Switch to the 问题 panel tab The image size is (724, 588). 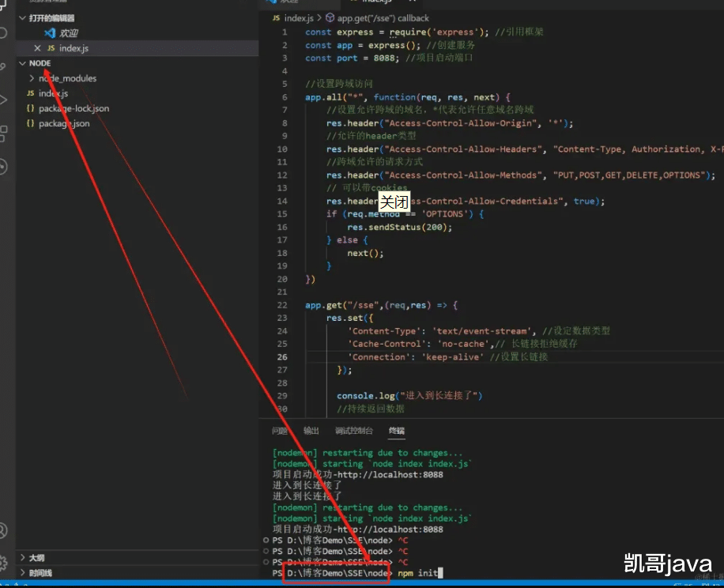pos(279,431)
